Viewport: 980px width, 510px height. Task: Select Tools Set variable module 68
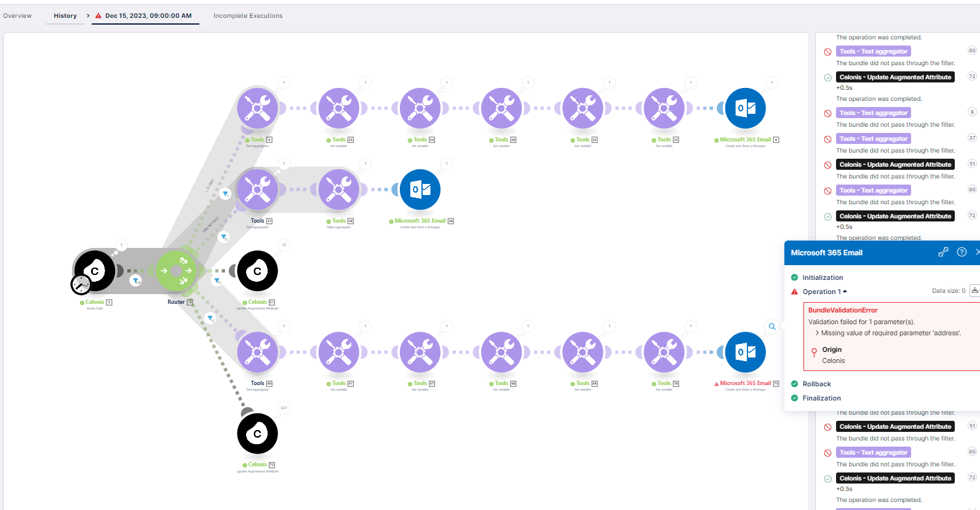(x=501, y=352)
